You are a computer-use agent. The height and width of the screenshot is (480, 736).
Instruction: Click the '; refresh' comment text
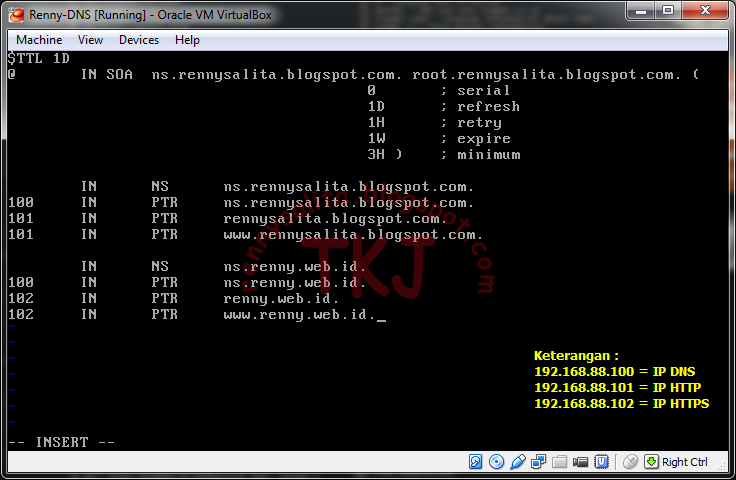tap(480, 107)
